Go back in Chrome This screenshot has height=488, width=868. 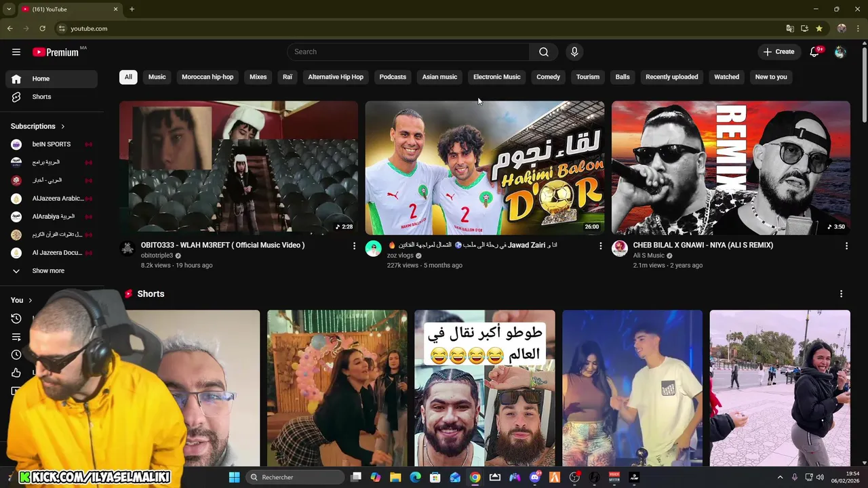9,28
